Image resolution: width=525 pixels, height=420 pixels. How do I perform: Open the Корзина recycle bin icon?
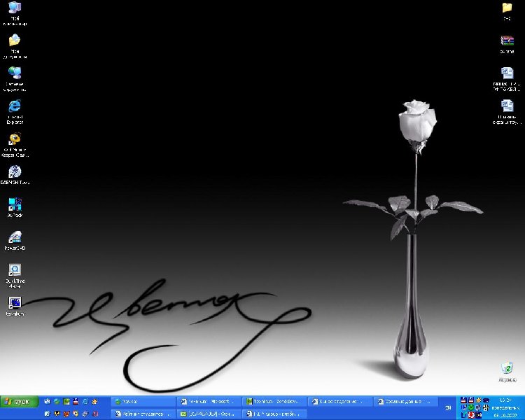(507, 372)
